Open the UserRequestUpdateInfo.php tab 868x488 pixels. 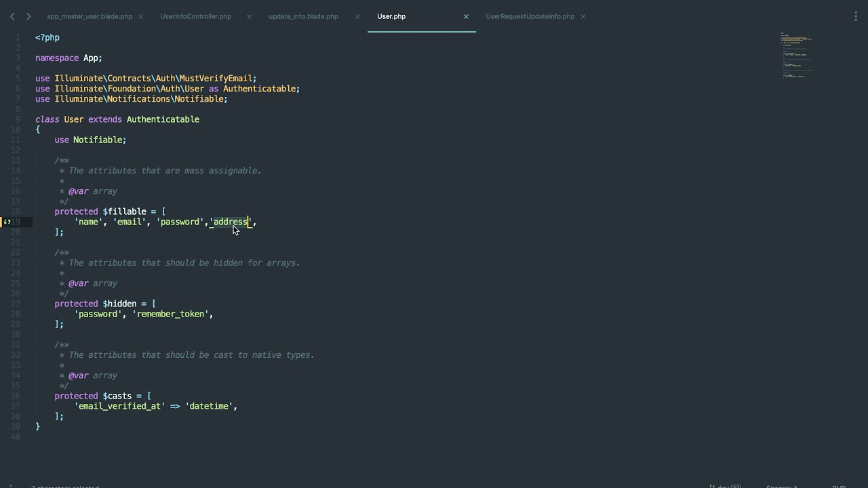click(530, 16)
